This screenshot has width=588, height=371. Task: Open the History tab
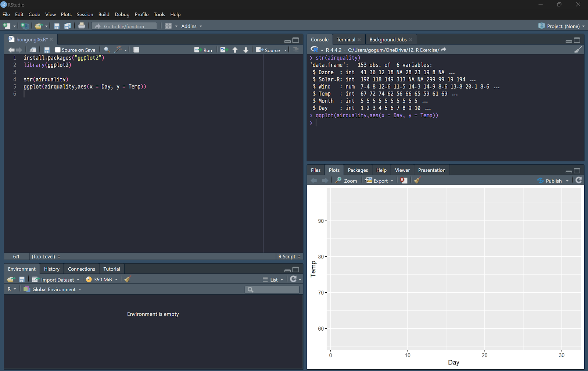[52, 269]
